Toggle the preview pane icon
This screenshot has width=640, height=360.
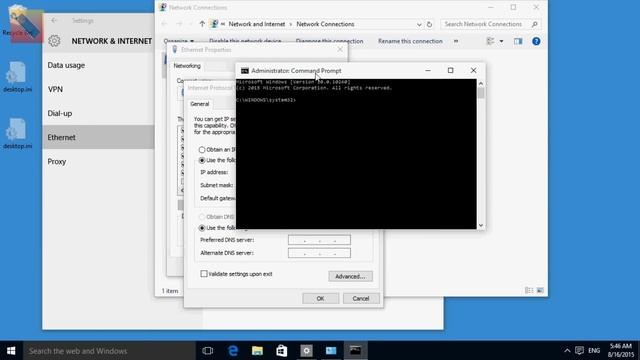(x=518, y=41)
